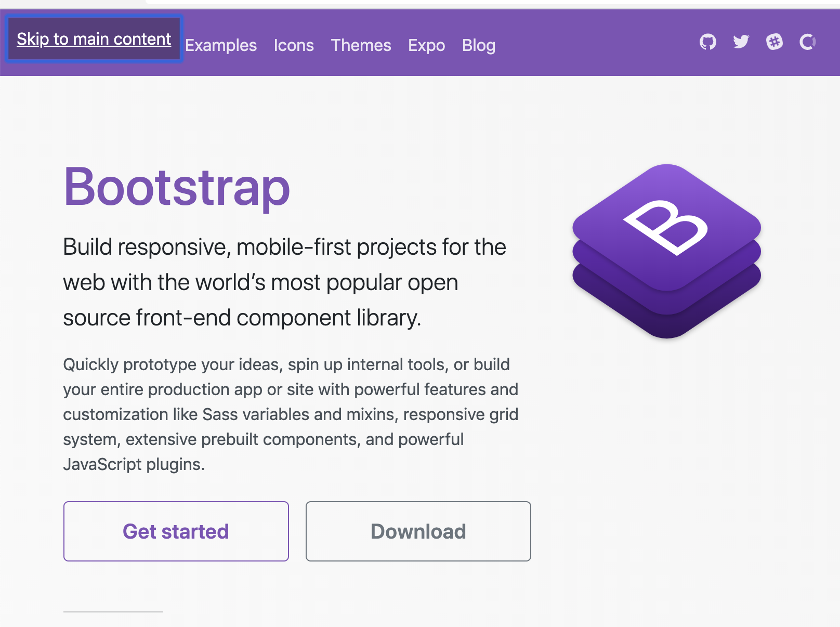Visit the Expo nav link

click(x=426, y=45)
